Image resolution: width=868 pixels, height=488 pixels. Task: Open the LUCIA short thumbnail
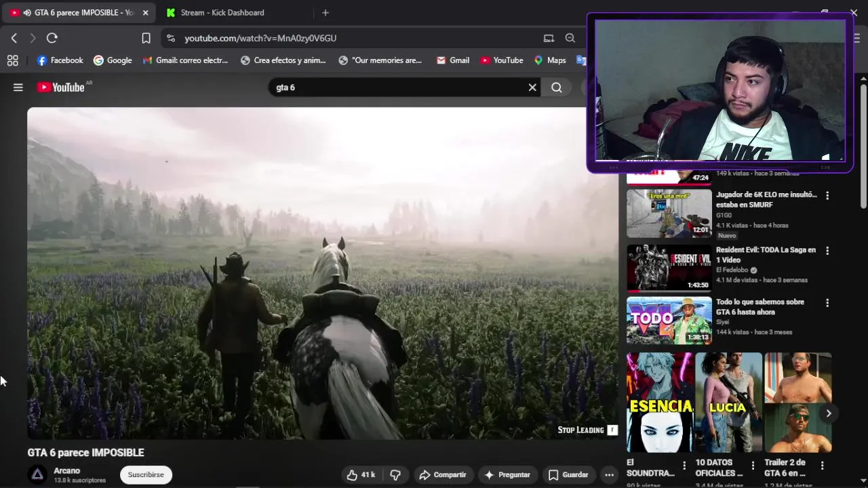point(728,403)
